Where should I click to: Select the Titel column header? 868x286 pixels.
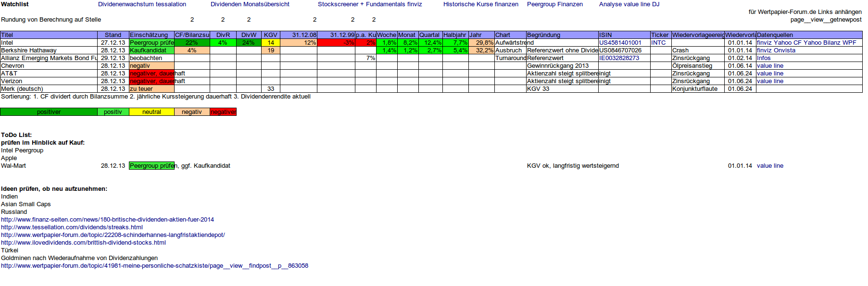tap(49, 35)
